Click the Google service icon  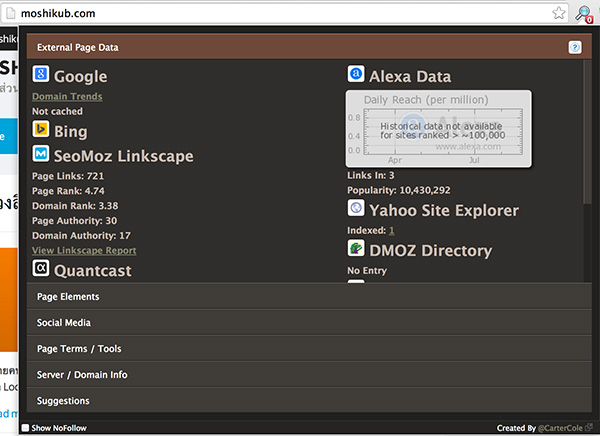[x=41, y=73]
